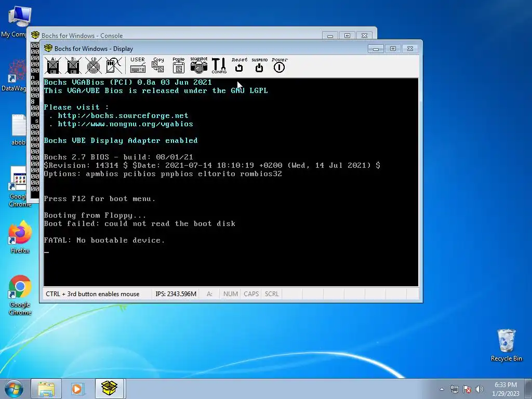Viewport: 532px width, 399px height.
Task: Click IPS: 2343.596M status text
Action: point(176,294)
